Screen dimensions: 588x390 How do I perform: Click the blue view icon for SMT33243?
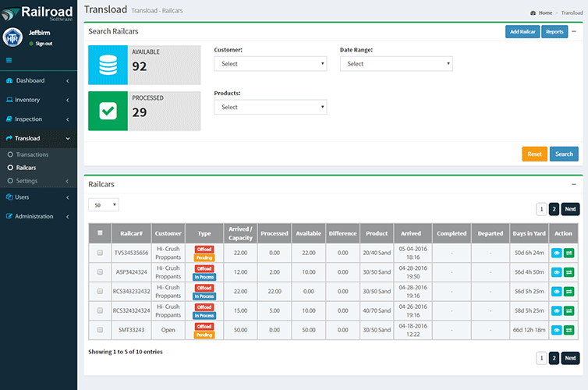point(557,330)
